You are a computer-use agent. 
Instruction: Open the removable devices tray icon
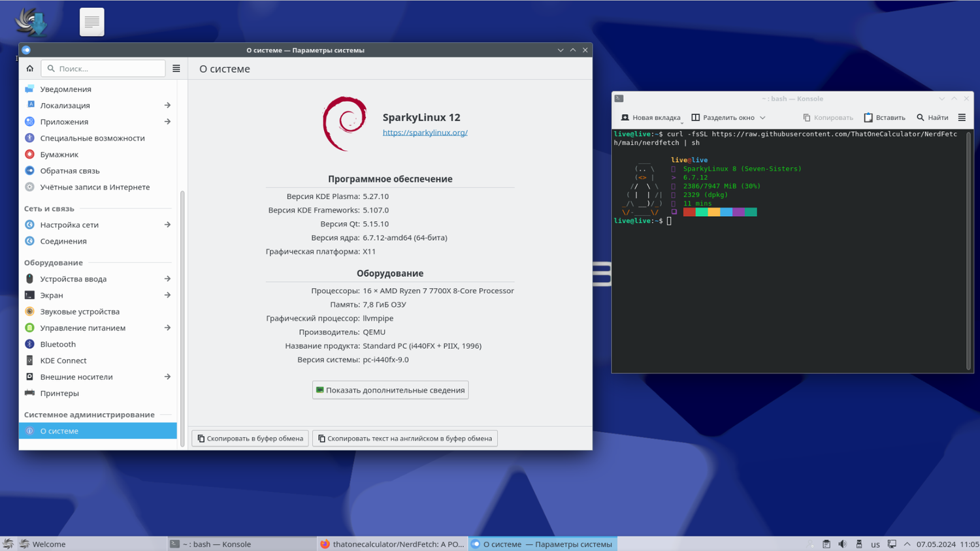(x=859, y=544)
